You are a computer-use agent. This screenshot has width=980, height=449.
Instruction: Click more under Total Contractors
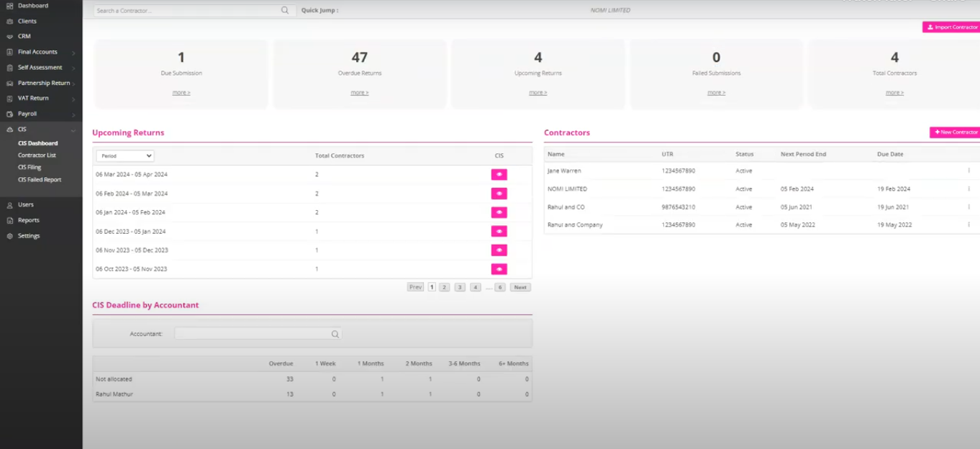pyautogui.click(x=894, y=93)
